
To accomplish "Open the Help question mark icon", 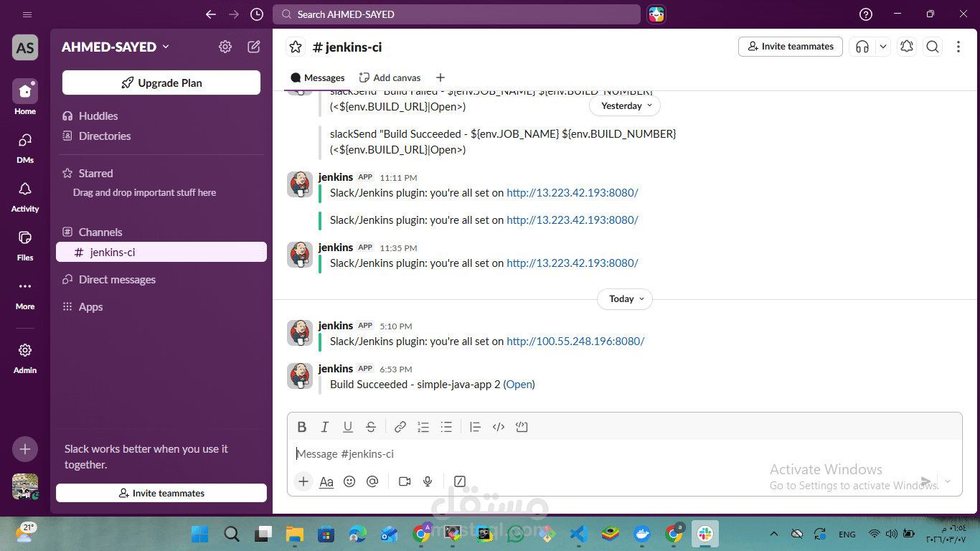I will [x=866, y=14].
